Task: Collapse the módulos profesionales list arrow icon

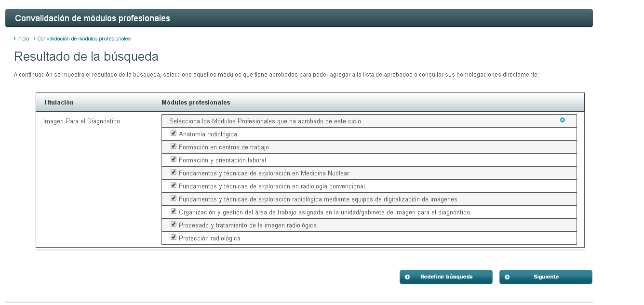Action: (562, 120)
